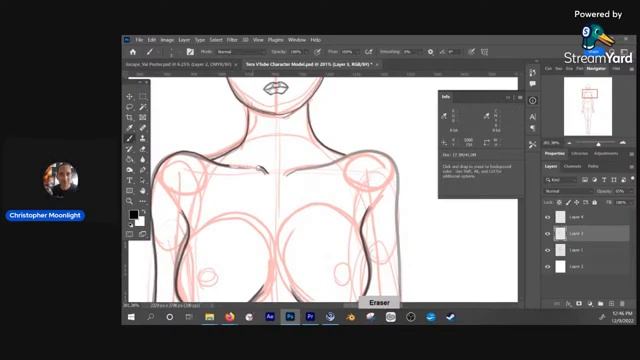Screen dimensions: 640x360
Task: Select the Frame tool
Action: pyautogui.click(x=142, y=118)
